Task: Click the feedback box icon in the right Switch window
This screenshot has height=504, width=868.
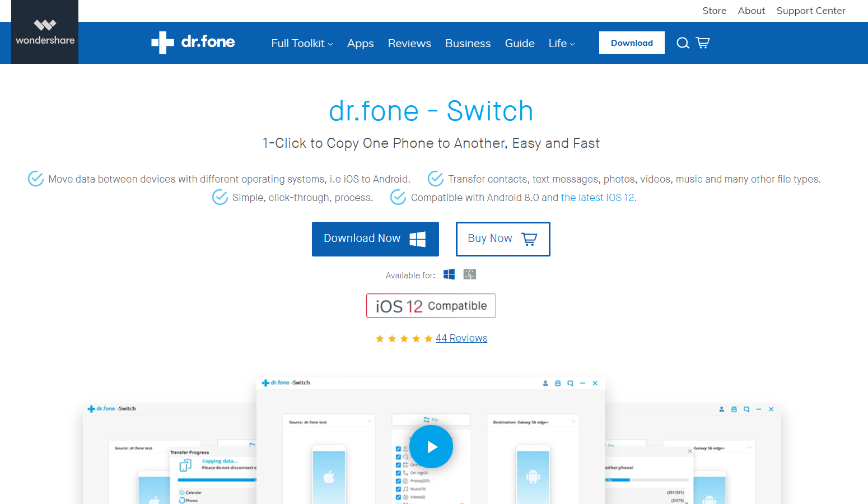Action: tap(734, 409)
